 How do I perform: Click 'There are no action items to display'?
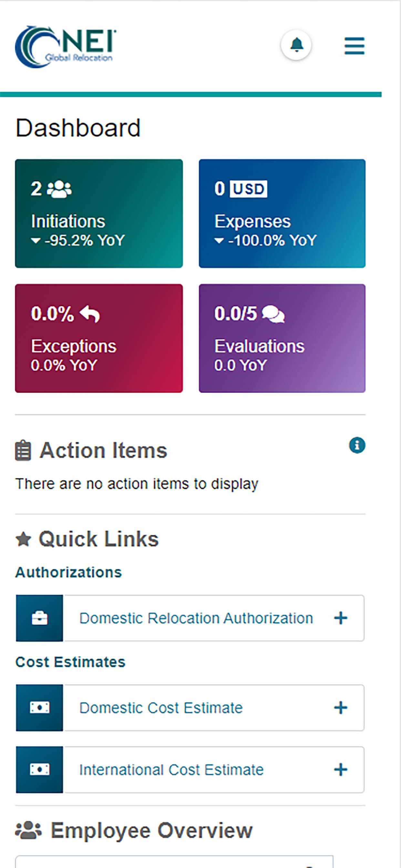coord(137,484)
